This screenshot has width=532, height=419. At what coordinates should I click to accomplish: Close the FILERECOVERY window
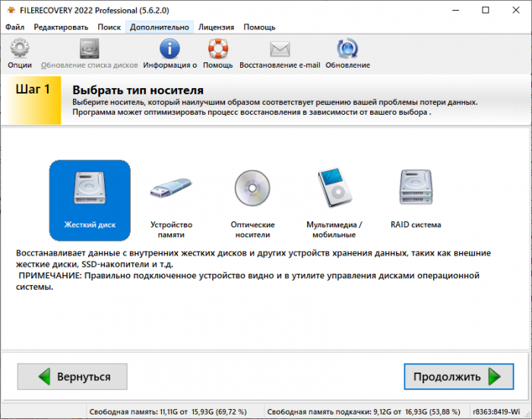point(516,10)
